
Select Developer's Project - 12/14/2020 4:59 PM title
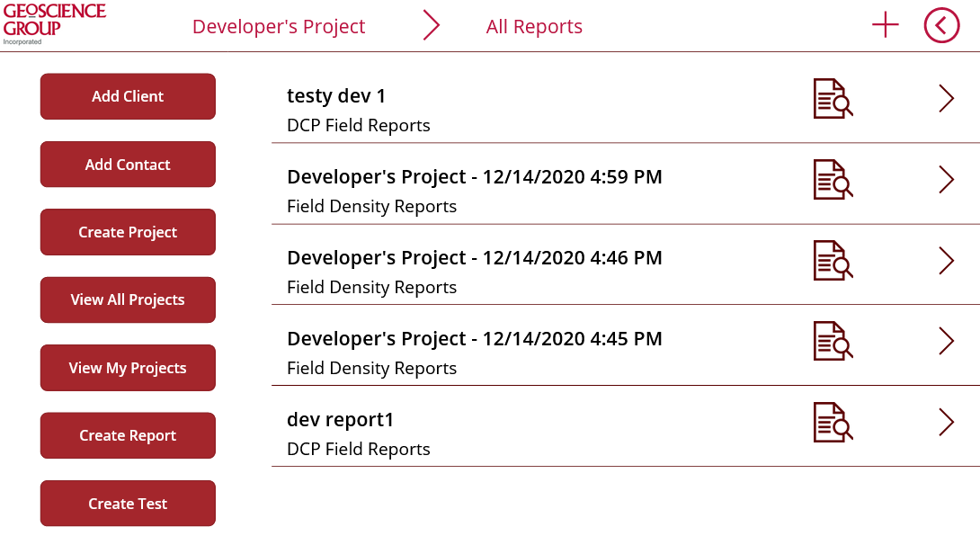click(x=475, y=177)
